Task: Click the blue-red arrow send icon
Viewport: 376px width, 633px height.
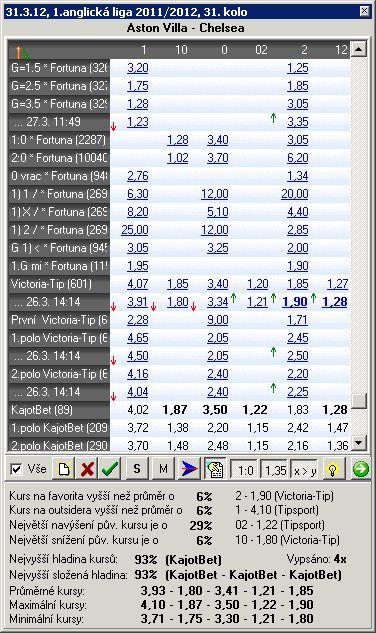Action: click(x=189, y=469)
